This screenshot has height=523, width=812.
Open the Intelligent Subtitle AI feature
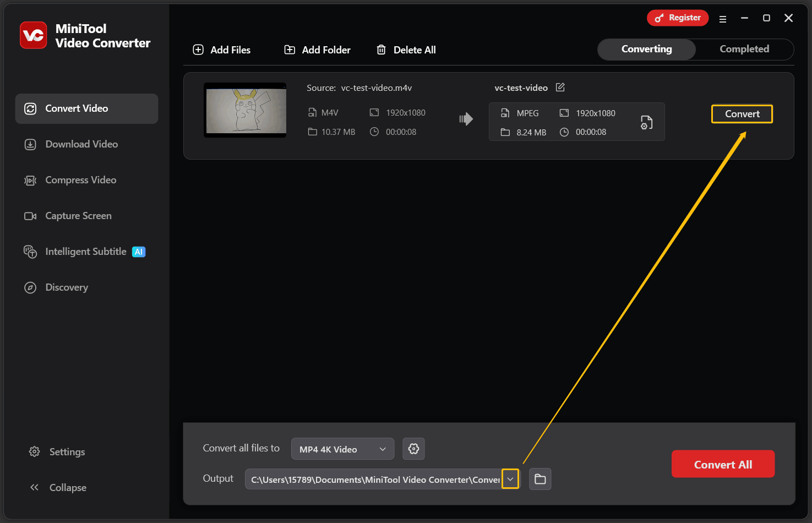(85, 252)
